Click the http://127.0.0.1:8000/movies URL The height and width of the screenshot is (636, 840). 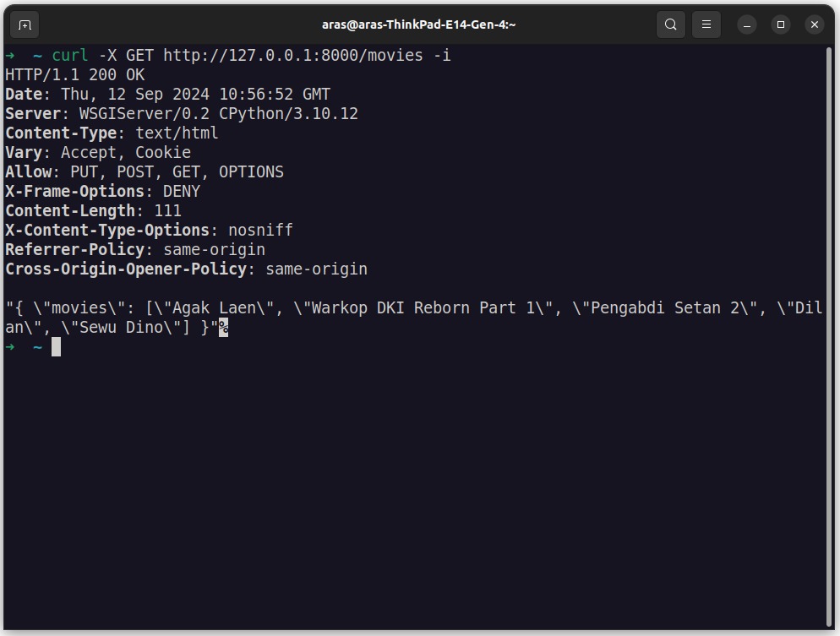point(293,55)
